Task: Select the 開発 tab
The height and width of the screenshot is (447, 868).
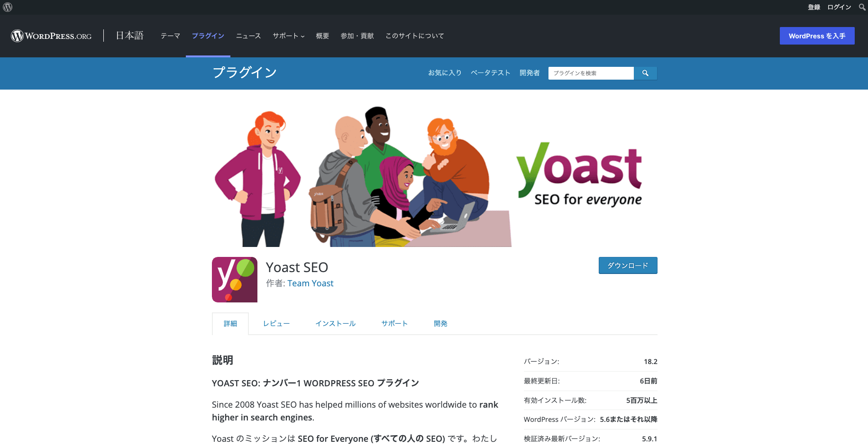Action: click(x=440, y=324)
